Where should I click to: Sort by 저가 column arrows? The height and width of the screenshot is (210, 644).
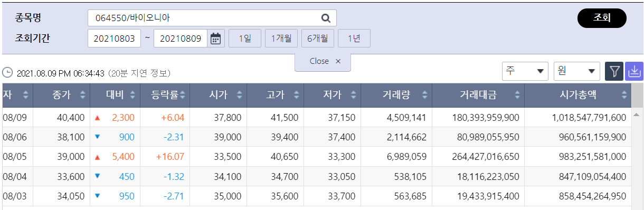(354, 95)
